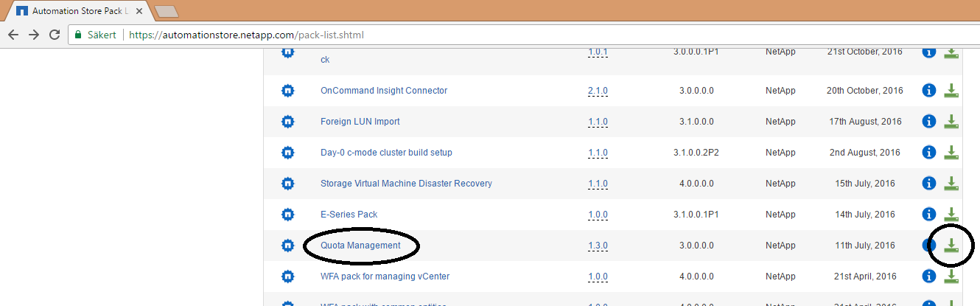
Task: Download Day-0 c-mode cluster build pack
Action: [951, 153]
